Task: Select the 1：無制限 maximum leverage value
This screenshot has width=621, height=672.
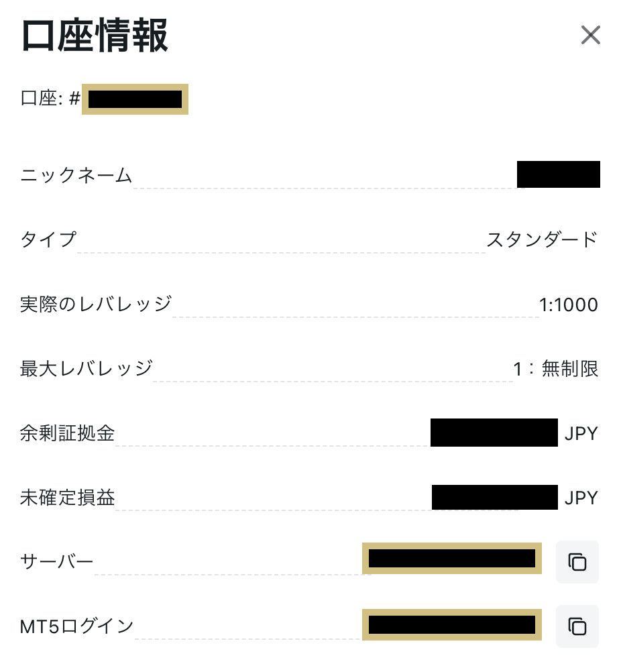Action: point(555,369)
